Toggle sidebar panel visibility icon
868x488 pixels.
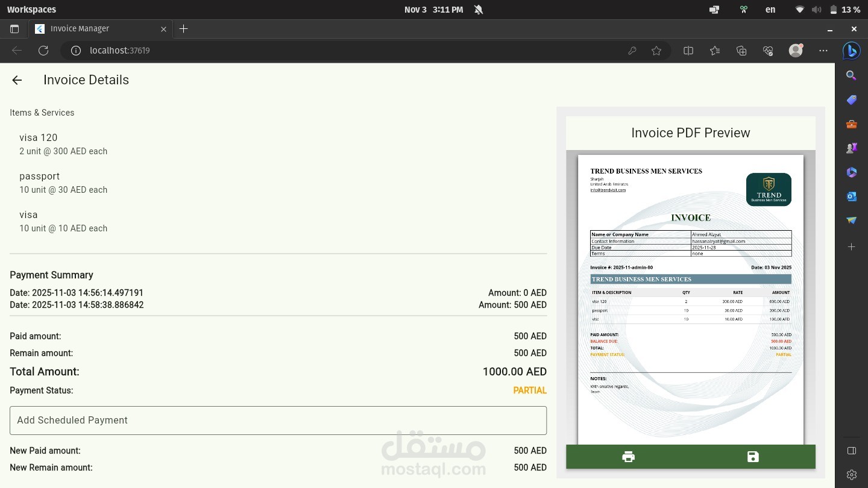[851, 451]
